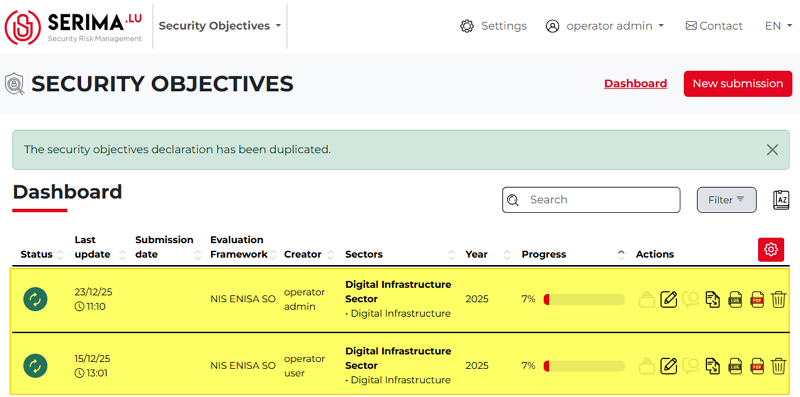This screenshot has width=800, height=397.
Task: Click the '13:01' update time
Action: pyautogui.click(x=96, y=374)
